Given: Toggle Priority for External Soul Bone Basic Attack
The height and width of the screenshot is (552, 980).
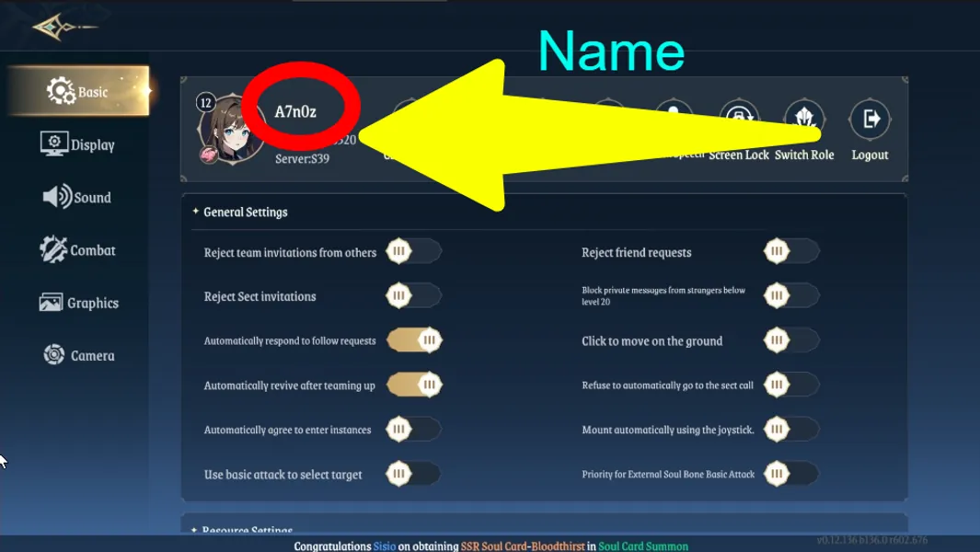Looking at the screenshot, I should 791,474.
